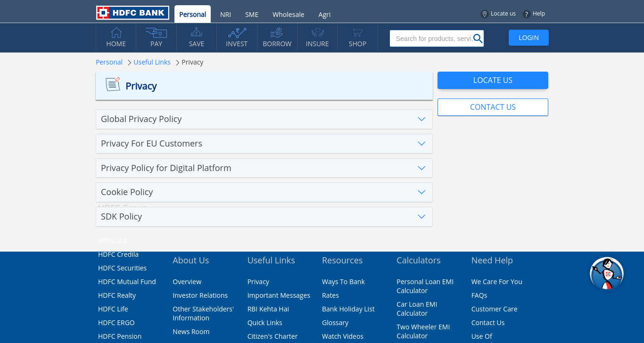Open HDFC Mutual Fund link

(x=127, y=282)
